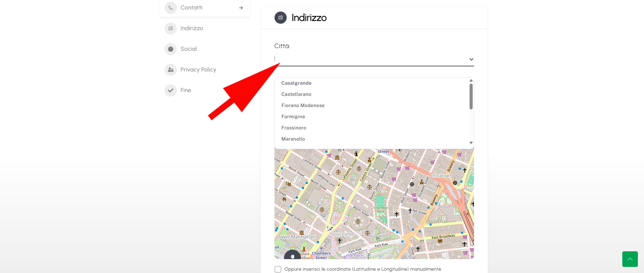
Task: Collapse the Città dropdown chevron
Action: [471, 59]
